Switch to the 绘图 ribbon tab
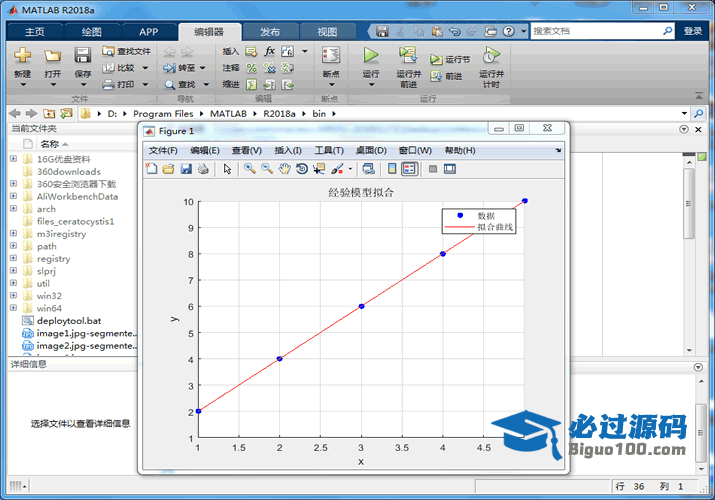Viewport: 715px width, 500px height. click(x=91, y=31)
